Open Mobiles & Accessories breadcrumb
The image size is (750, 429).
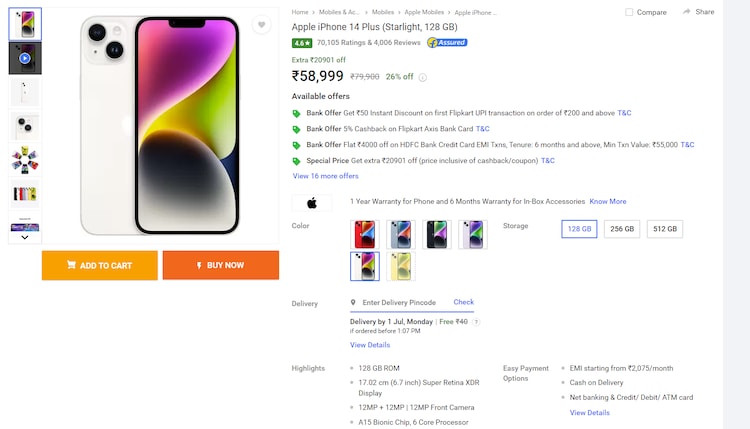339,12
